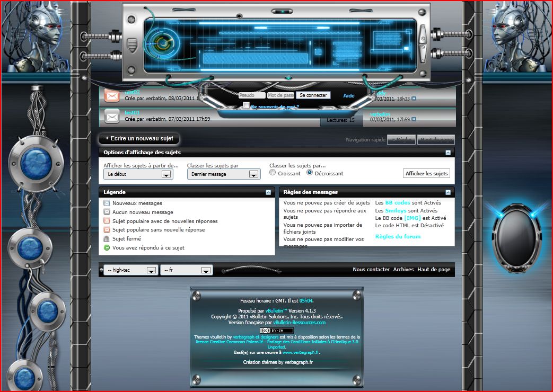
Task: Open the Archives footer link
Action: click(x=403, y=269)
